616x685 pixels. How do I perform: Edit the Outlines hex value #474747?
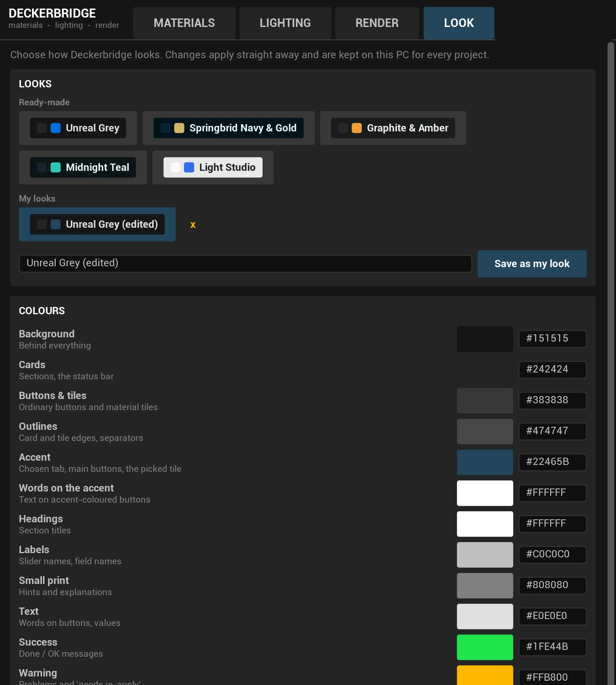(552, 431)
